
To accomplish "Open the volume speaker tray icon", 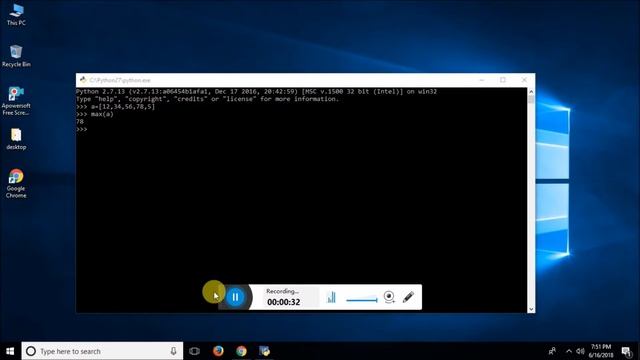I will pyautogui.click(x=580, y=351).
